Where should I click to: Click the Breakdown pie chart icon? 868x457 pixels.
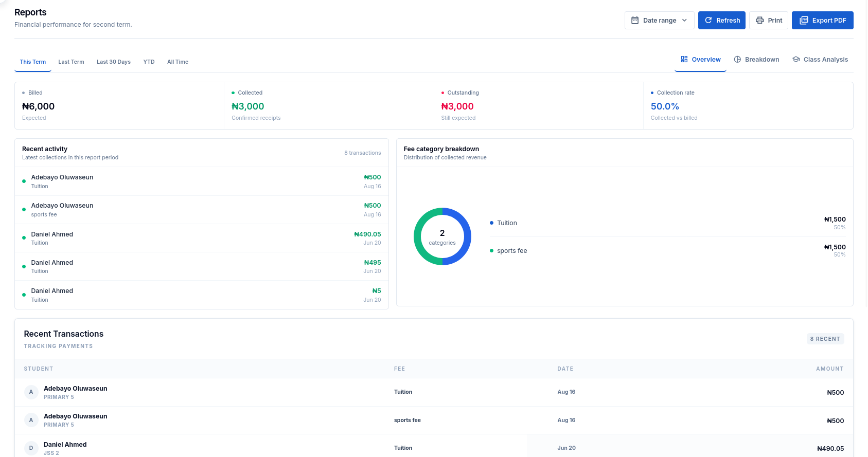pos(737,60)
